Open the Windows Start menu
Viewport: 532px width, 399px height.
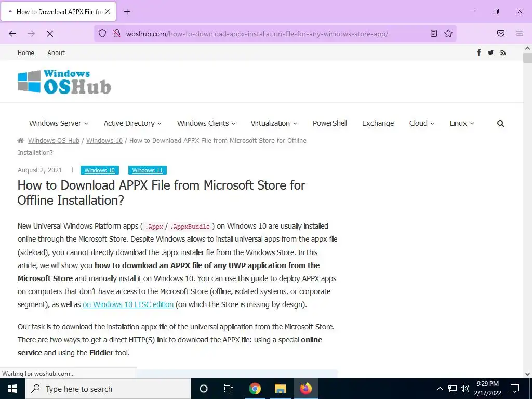click(x=12, y=389)
